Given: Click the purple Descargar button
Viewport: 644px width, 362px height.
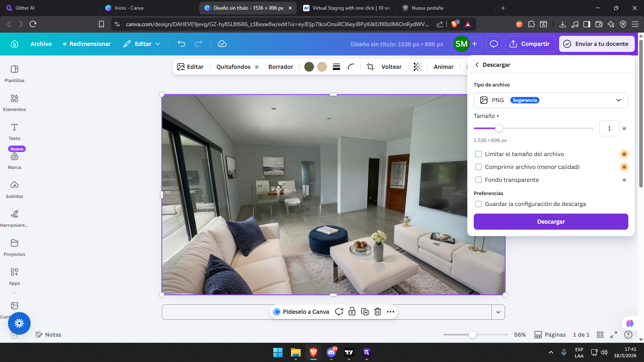Looking at the screenshot, I should click(x=551, y=222).
